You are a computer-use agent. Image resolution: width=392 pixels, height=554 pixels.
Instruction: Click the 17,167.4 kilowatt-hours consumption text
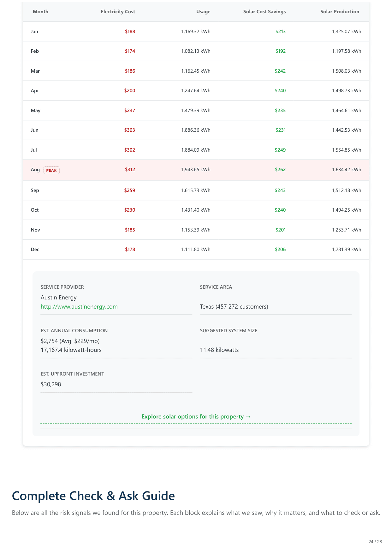point(71,350)
